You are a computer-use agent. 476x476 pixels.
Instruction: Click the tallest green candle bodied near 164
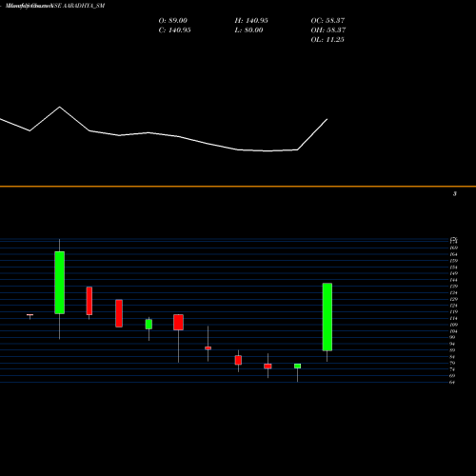[60, 283]
